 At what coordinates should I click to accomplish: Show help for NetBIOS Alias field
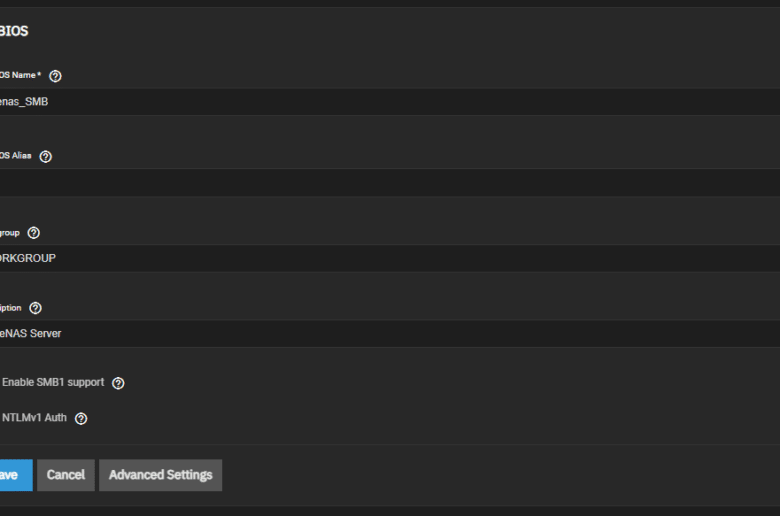(x=45, y=156)
